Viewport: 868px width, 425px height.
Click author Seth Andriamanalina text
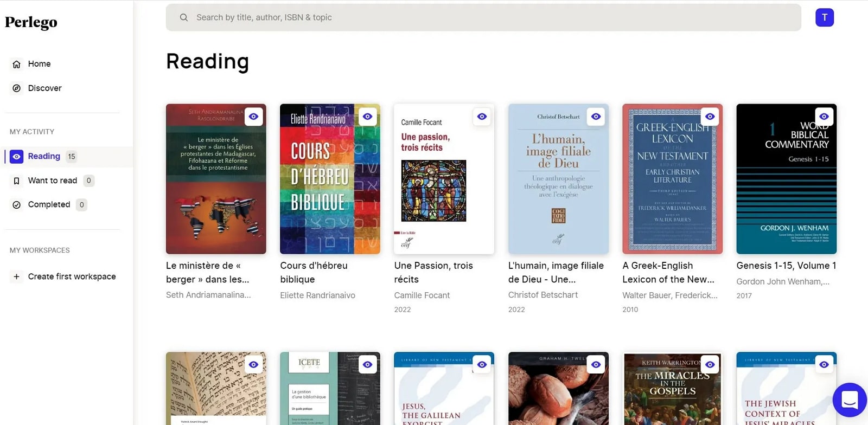(x=208, y=295)
